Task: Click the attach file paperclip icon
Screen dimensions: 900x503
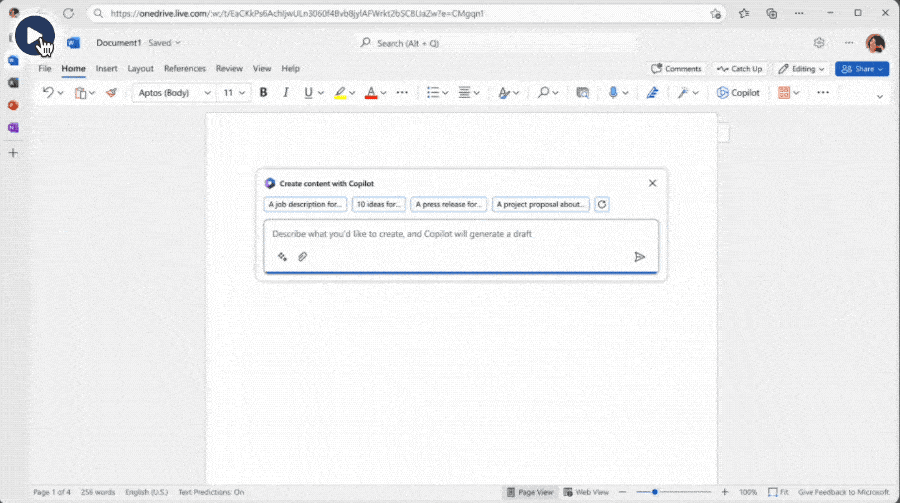Action: pyautogui.click(x=302, y=257)
